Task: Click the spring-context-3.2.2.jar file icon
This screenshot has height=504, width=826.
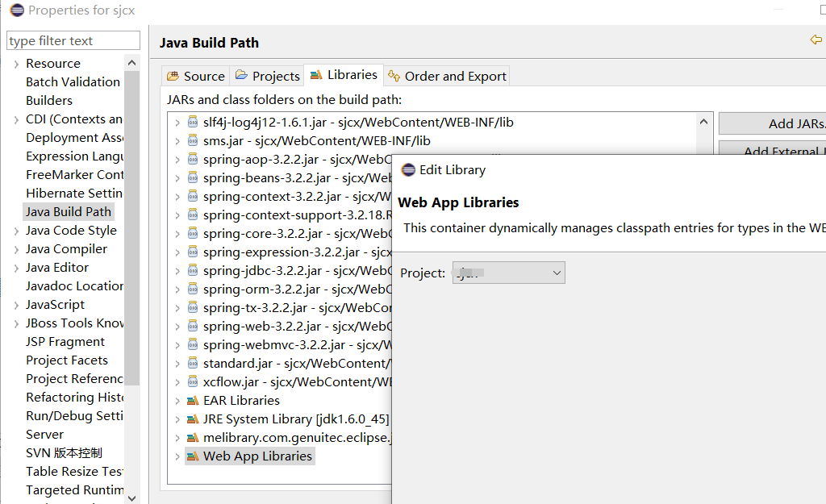Action: pyautogui.click(x=193, y=197)
